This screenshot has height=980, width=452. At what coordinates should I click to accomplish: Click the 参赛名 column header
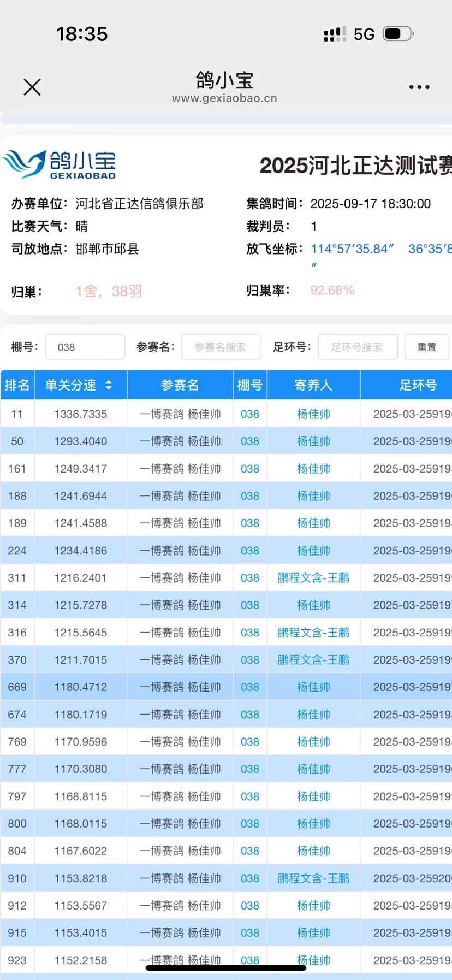(x=180, y=385)
